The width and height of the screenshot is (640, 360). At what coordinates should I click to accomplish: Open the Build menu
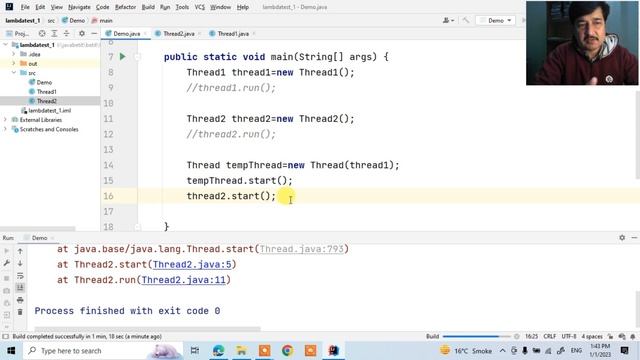pos(148,7)
